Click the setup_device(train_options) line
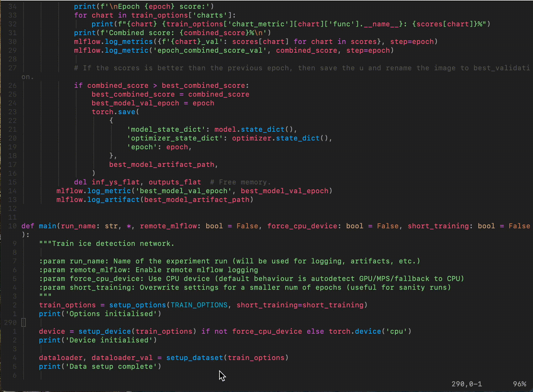The width and height of the screenshot is (533, 392). (225, 331)
